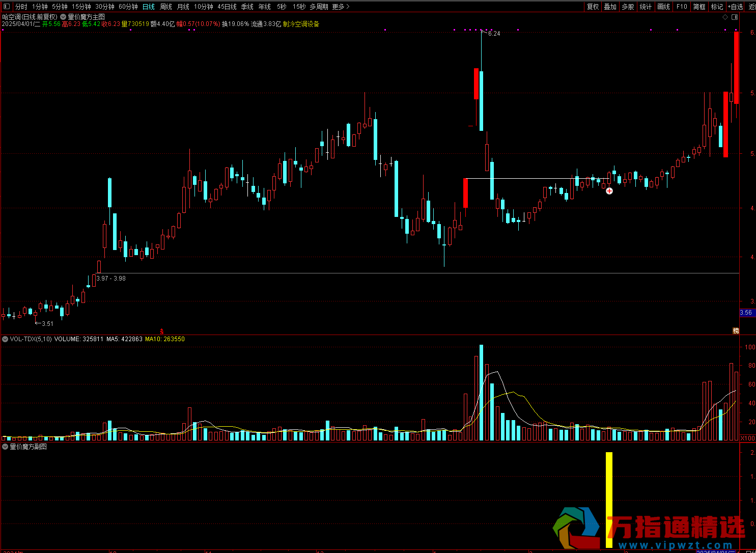The width and height of the screenshot is (756, 553).
Task: Select the 60分钟 period tab
Action: tap(128, 7)
